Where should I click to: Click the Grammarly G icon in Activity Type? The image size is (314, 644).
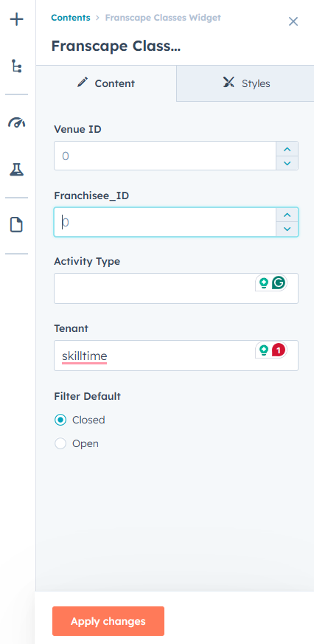point(279,283)
